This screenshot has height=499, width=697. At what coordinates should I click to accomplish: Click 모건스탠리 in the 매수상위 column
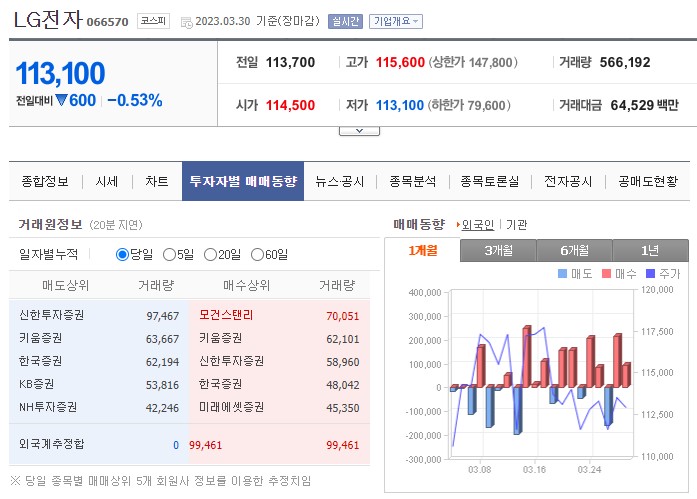(226, 315)
